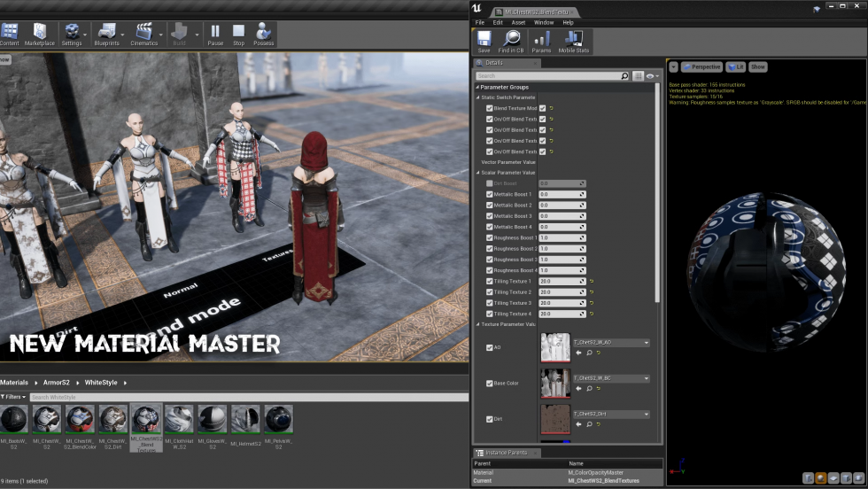Toggle Blend Texture Mod value checkbox

click(x=542, y=109)
